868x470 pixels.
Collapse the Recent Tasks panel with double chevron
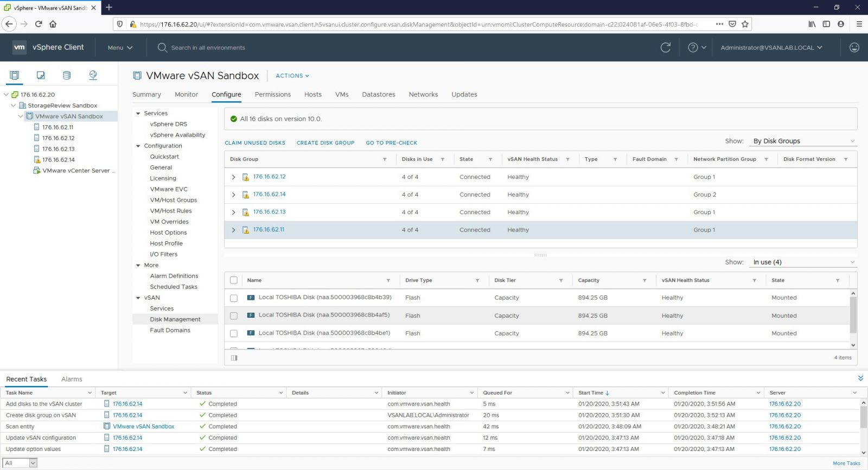coord(860,378)
